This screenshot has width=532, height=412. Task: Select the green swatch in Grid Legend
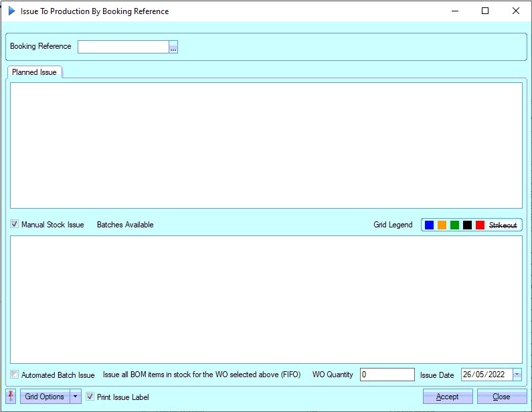[455, 225]
